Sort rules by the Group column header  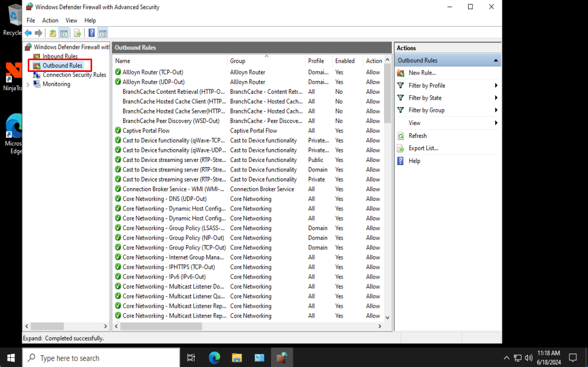[266, 61]
